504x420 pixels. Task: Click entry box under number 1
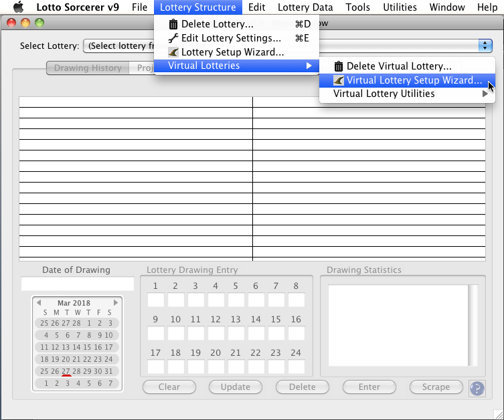pyautogui.click(x=155, y=300)
